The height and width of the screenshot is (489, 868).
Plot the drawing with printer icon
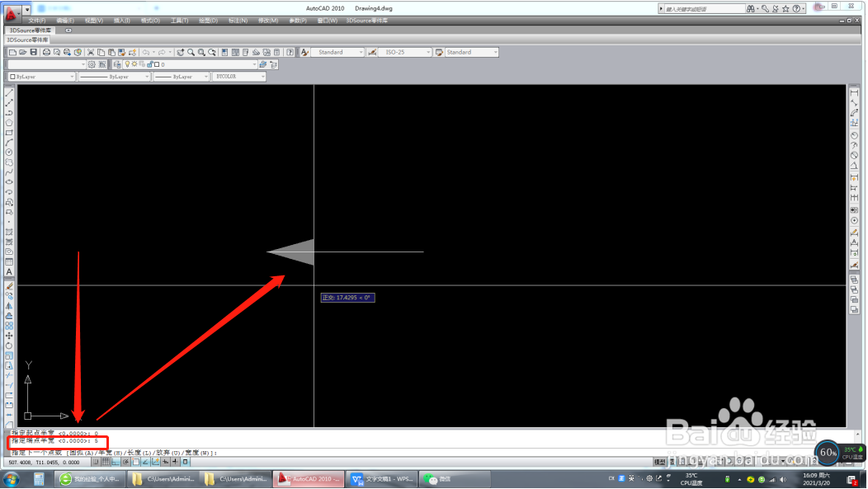(x=46, y=52)
